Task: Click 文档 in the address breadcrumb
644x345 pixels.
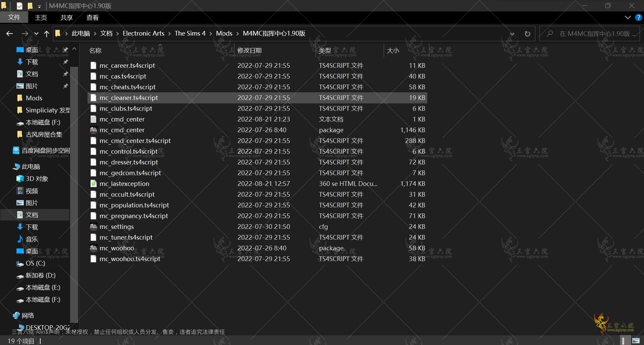Action: pos(106,34)
